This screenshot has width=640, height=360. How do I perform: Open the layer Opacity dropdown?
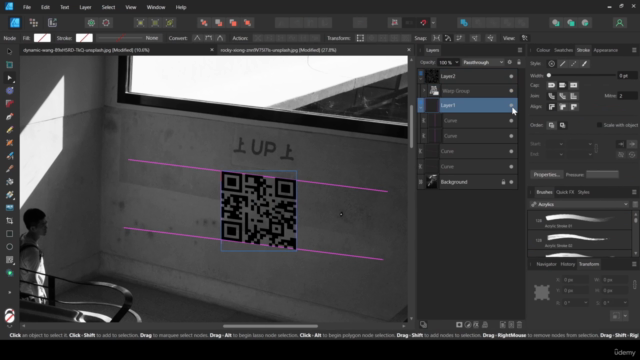coord(456,62)
